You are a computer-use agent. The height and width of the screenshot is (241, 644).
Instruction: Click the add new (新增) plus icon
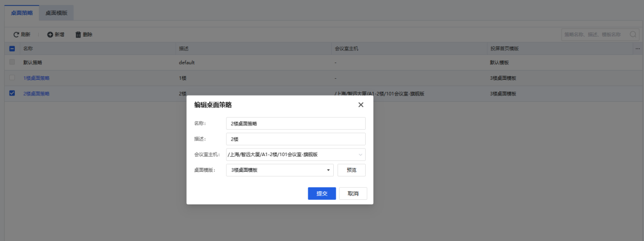click(50, 35)
